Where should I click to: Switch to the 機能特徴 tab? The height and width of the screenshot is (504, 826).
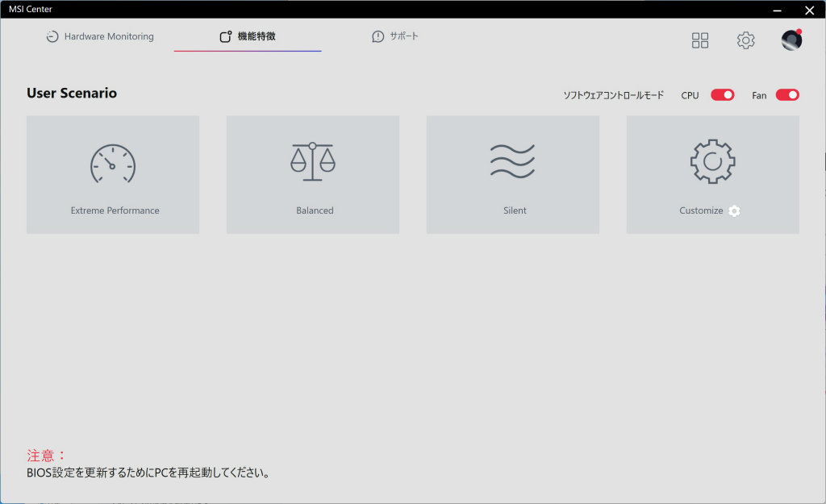(x=248, y=36)
